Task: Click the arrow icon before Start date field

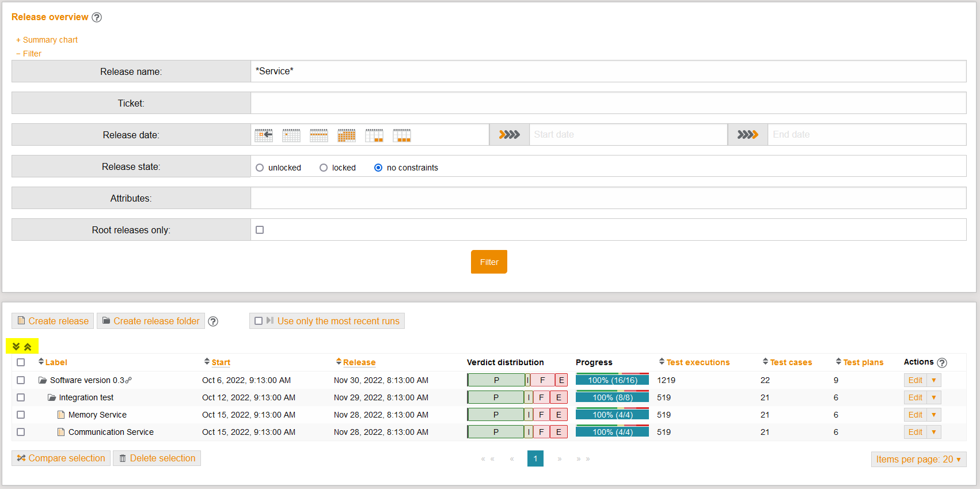Action: click(x=509, y=135)
